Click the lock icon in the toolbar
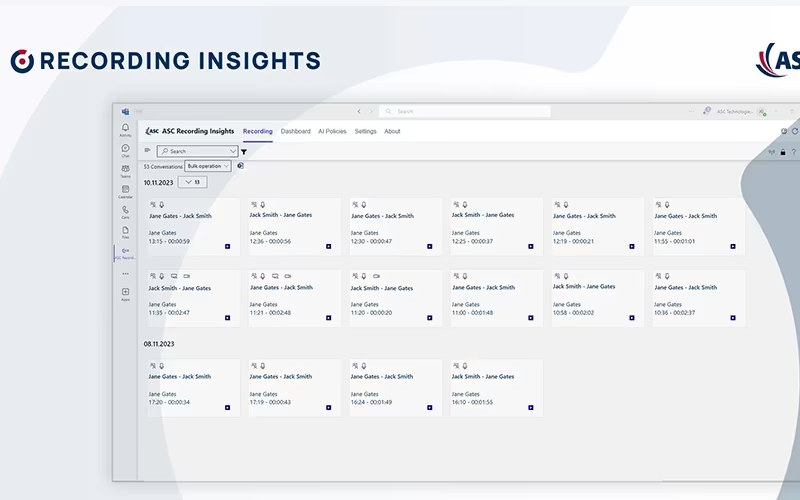Viewport: 800px width, 500px height. point(783,152)
